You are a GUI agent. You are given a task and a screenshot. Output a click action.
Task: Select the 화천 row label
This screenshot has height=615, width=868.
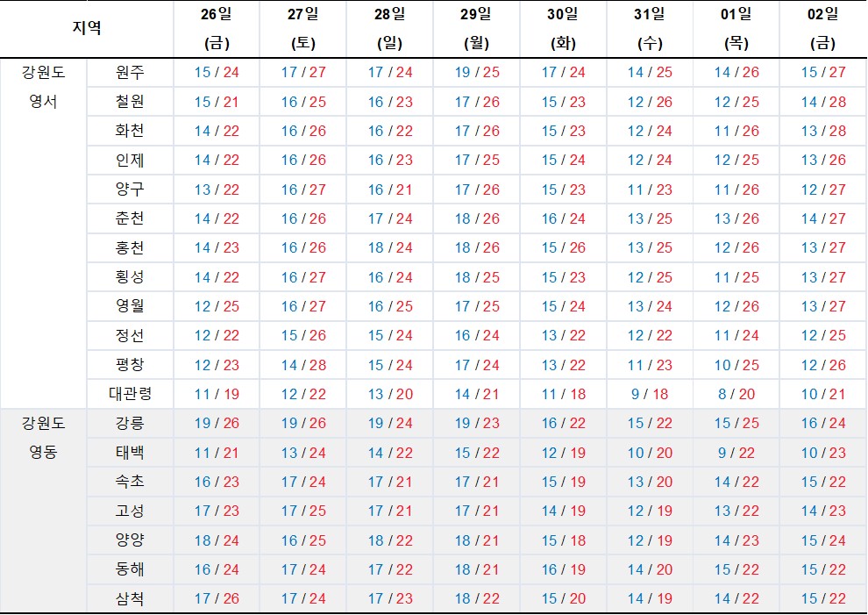click(x=130, y=131)
